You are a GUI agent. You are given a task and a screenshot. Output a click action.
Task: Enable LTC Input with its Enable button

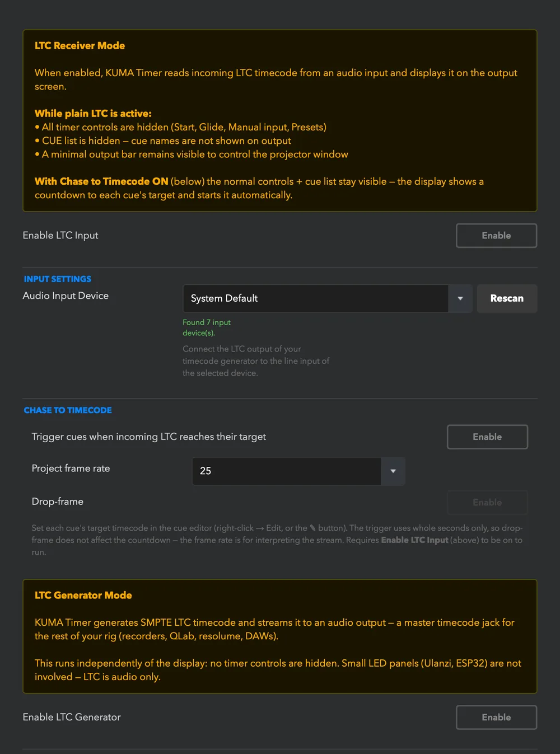(496, 236)
